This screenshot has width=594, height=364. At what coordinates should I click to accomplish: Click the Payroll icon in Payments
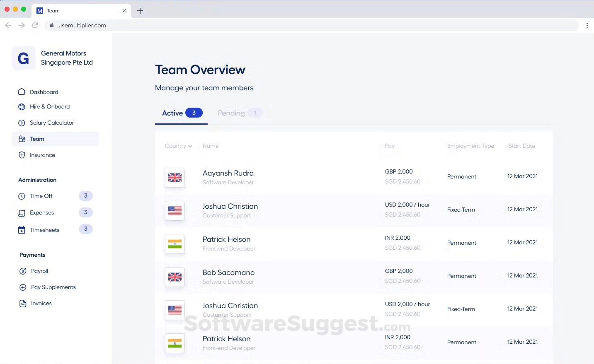23,271
